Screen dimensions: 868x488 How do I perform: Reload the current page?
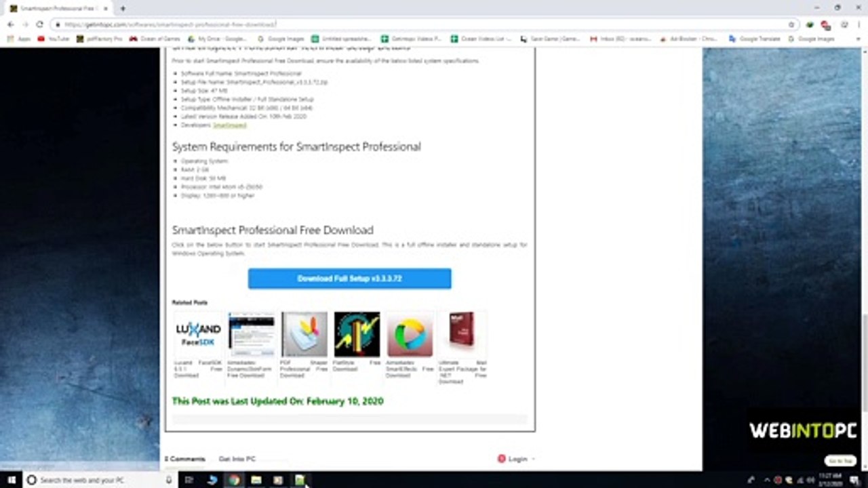(x=39, y=24)
